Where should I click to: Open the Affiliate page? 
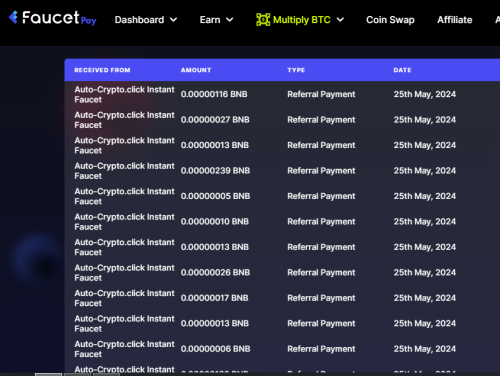(455, 20)
